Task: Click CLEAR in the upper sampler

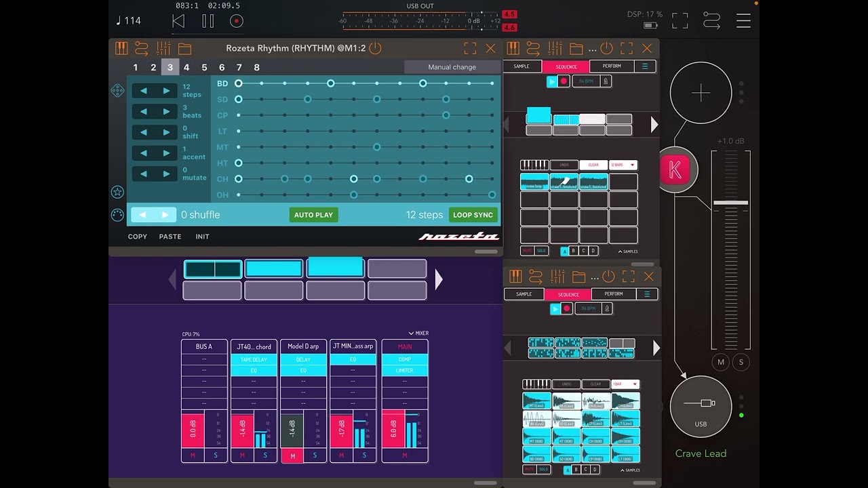Action: tap(593, 165)
